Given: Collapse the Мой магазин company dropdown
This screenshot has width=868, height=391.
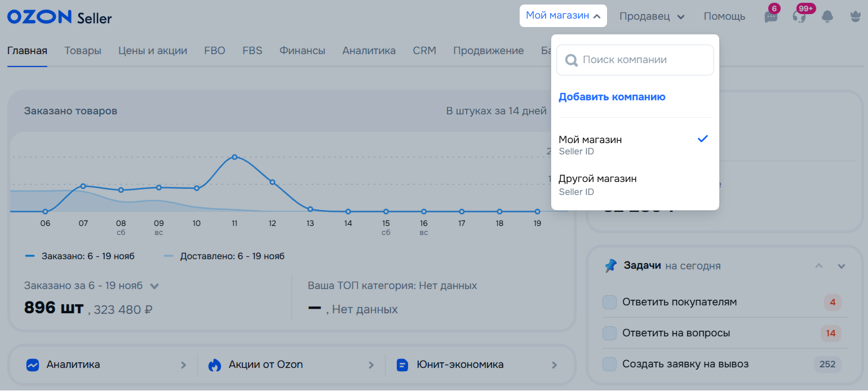Looking at the screenshot, I should click(563, 16).
